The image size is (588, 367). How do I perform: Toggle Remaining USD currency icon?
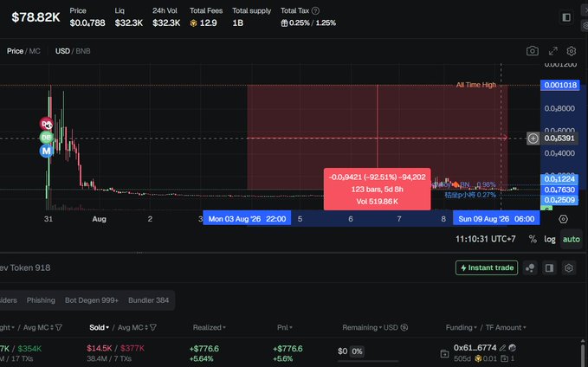404,328
